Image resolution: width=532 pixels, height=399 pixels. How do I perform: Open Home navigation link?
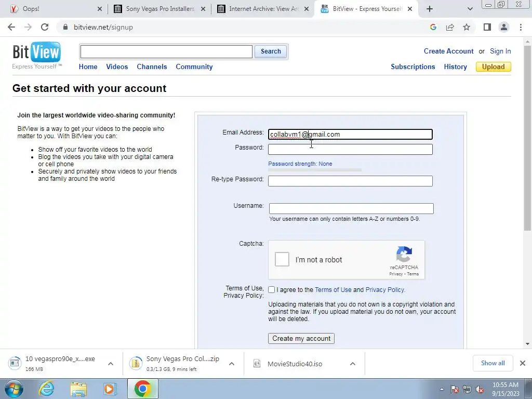[88, 67]
